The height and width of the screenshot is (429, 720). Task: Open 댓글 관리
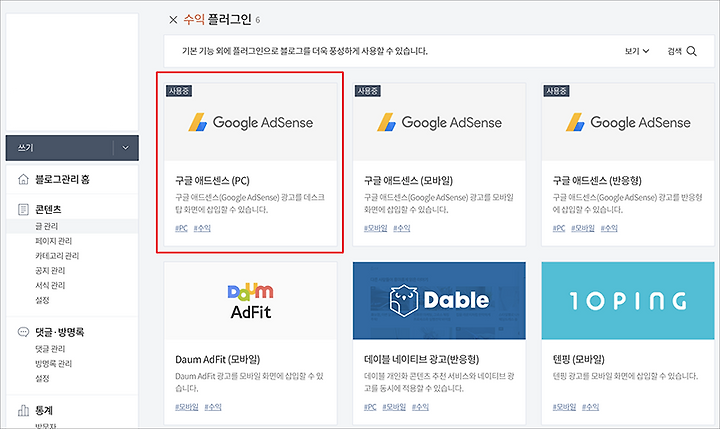click(x=50, y=349)
